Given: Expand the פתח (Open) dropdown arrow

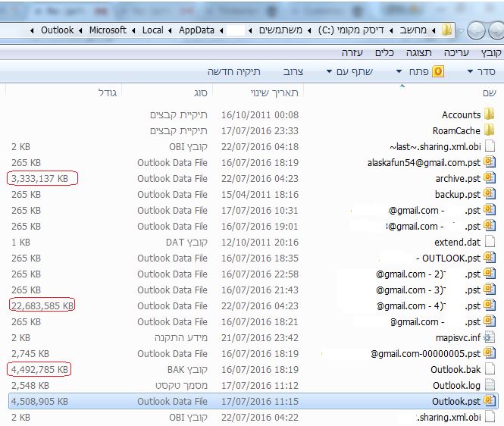Looking at the screenshot, I should (x=399, y=71).
